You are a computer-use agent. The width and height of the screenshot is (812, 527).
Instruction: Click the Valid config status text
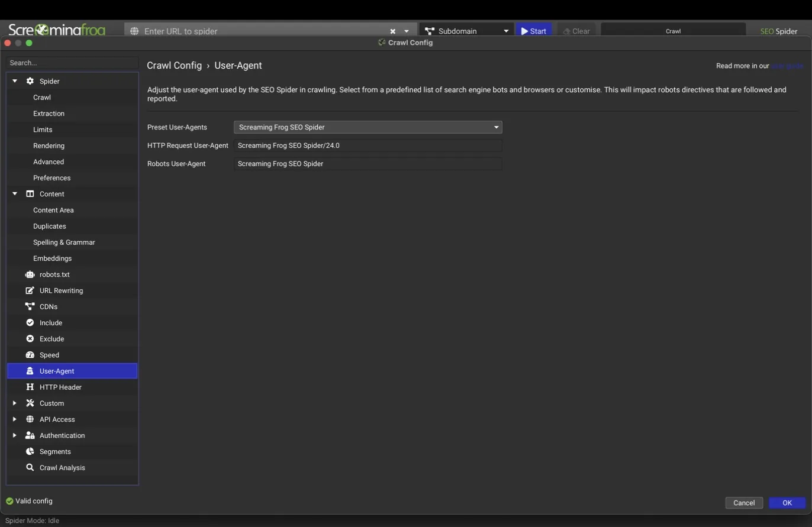point(34,501)
